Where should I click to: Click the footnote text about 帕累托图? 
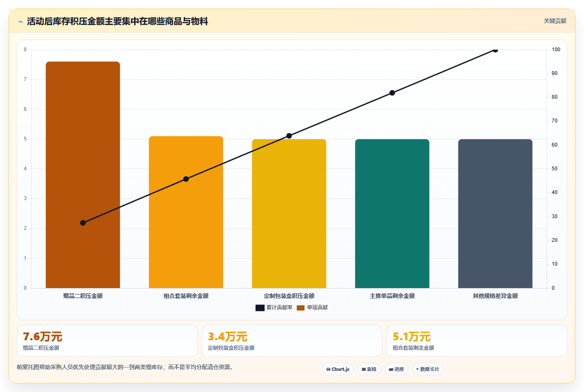(125, 367)
